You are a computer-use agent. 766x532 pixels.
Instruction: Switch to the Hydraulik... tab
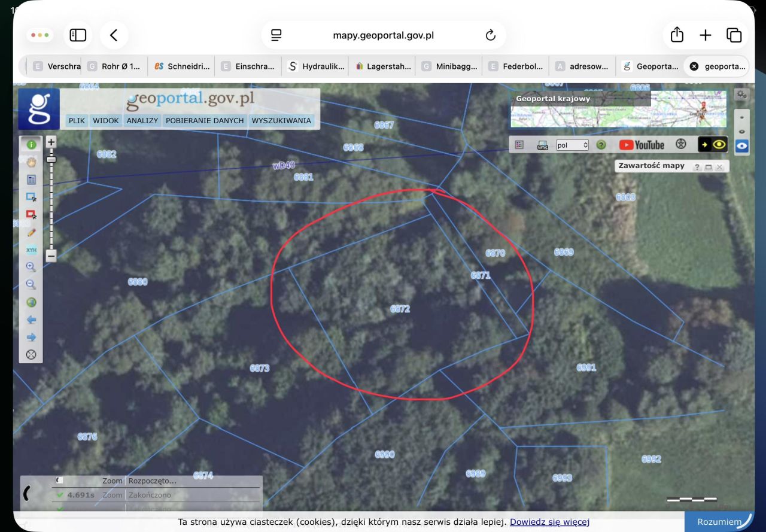315,66
